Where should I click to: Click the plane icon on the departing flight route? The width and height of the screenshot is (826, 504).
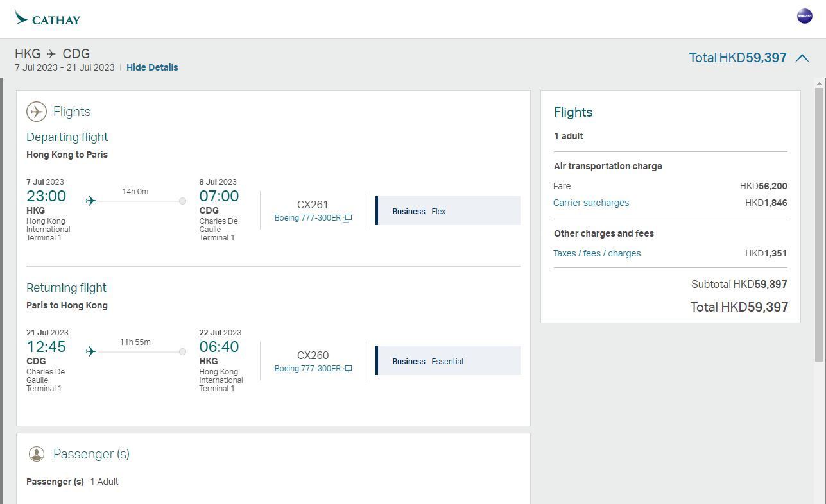pyautogui.click(x=90, y=200)
